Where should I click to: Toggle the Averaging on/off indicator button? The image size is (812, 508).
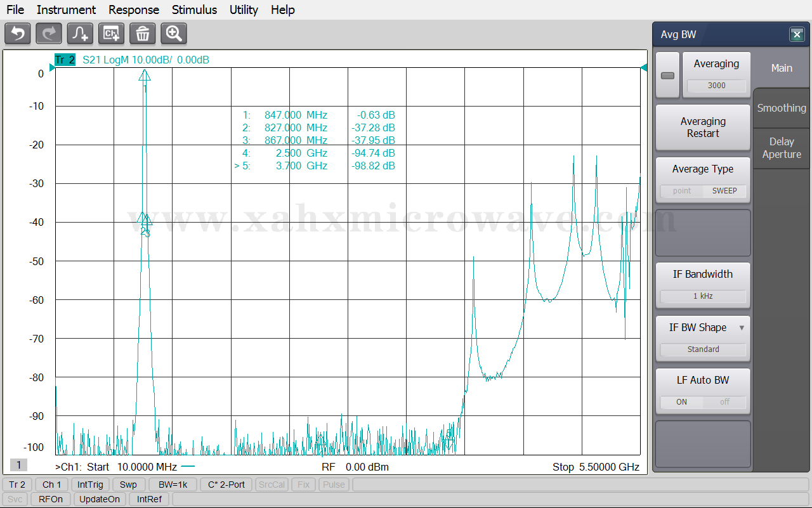pos(667,75)
